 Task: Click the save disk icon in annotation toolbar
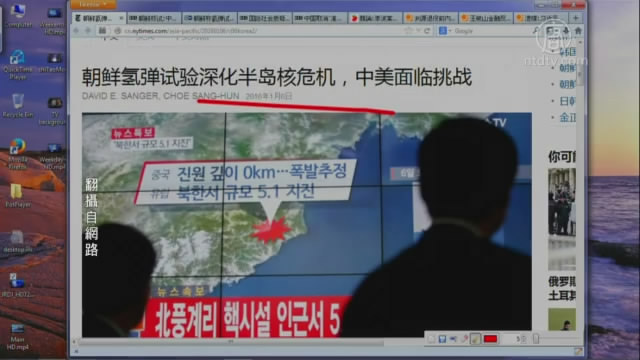point(442,339)
